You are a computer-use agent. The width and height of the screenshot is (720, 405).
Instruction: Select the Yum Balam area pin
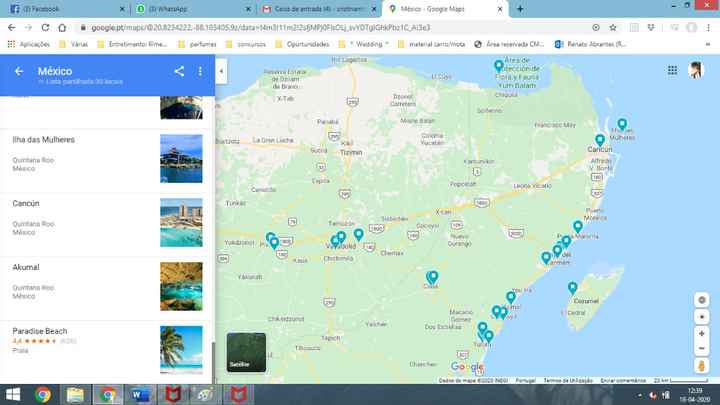pos(499,66)
